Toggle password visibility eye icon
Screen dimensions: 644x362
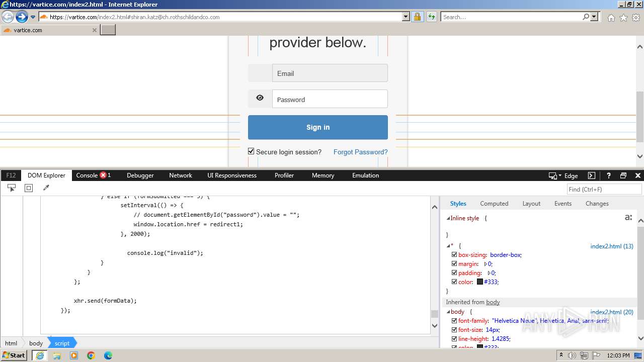click(x=260, y=98)
